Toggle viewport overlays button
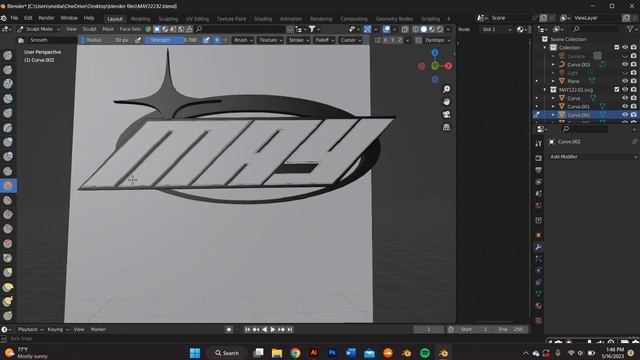Screen dimensions: 640x360 pos(387,29)
